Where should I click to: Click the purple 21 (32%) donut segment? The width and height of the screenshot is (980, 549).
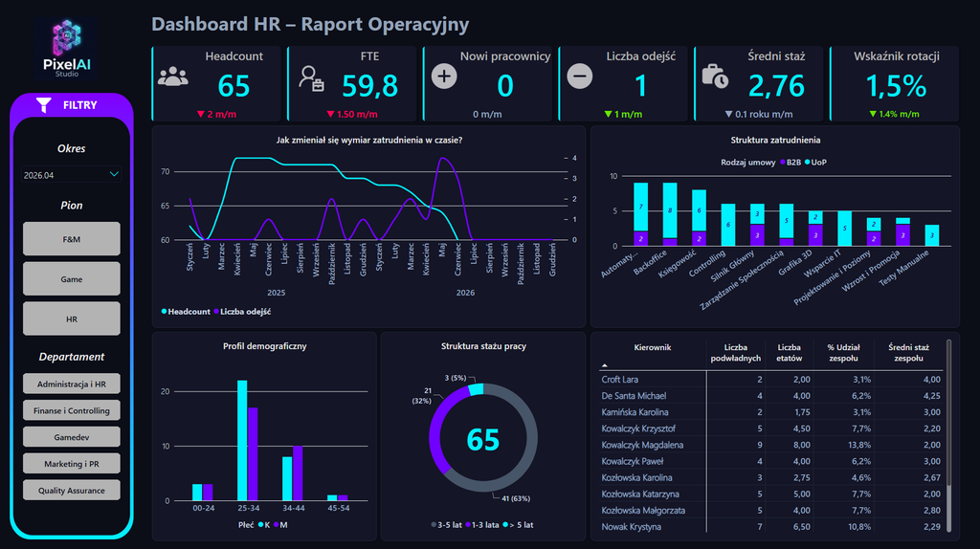click(x=436, y=431)
